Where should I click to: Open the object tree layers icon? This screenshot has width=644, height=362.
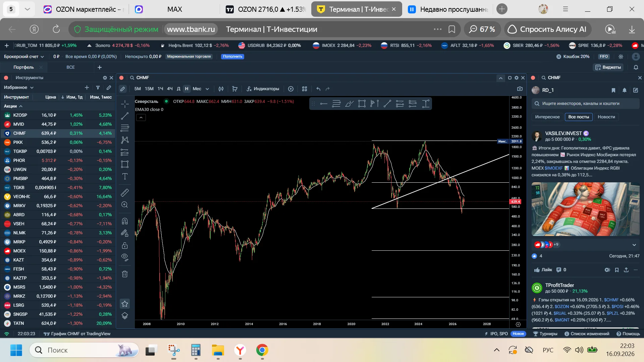point(125,316)
